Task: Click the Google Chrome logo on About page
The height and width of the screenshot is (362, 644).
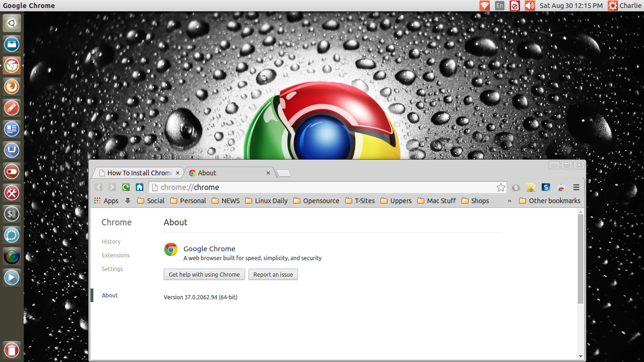Action: [x=171, y=250]
